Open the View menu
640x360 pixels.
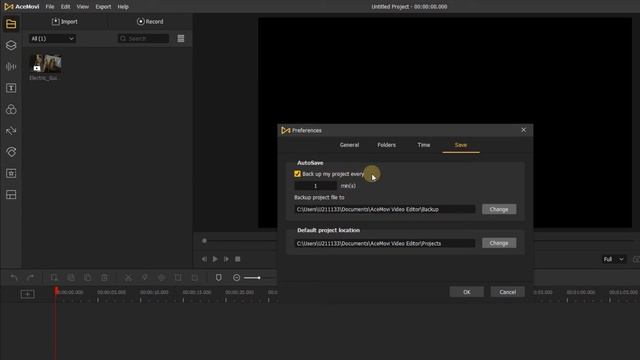coord(82,7)
